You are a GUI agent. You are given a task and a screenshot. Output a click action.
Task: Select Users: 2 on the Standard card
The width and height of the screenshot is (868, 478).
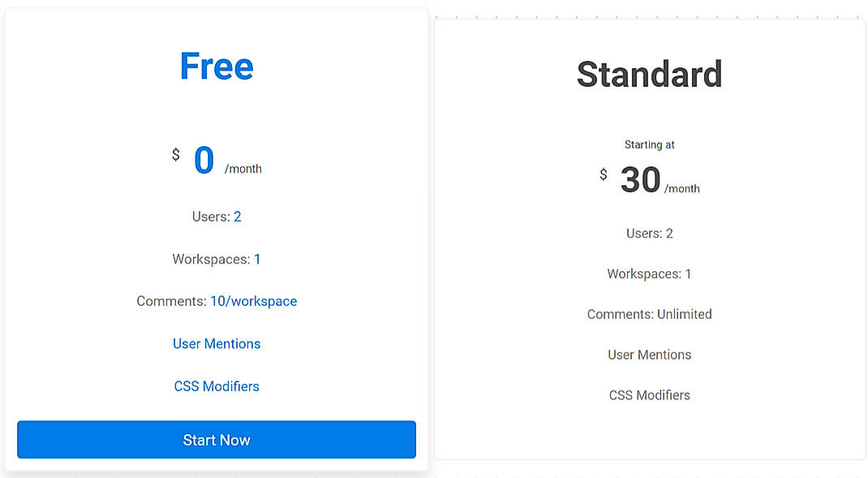(649, 233)
